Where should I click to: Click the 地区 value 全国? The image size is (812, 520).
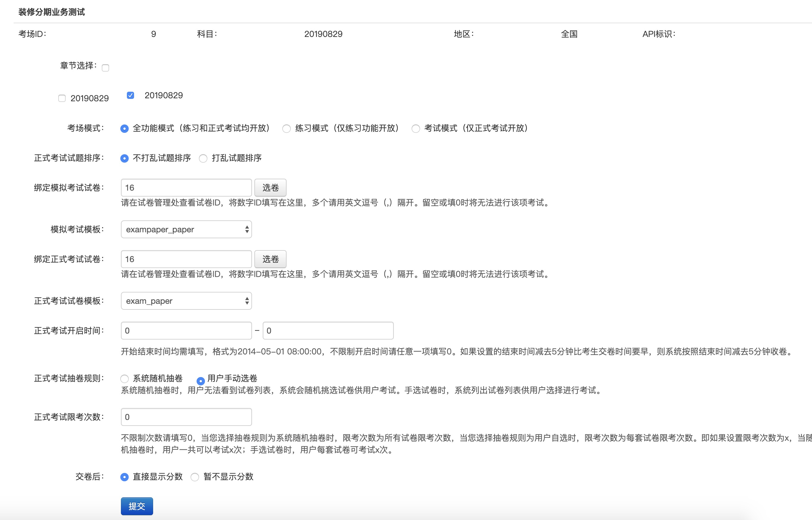coord(569,34)
